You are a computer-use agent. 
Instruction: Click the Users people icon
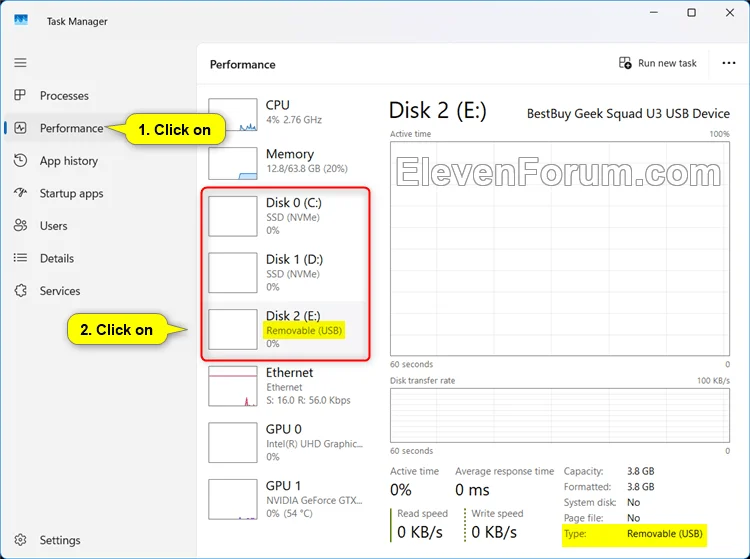[20, 225]
